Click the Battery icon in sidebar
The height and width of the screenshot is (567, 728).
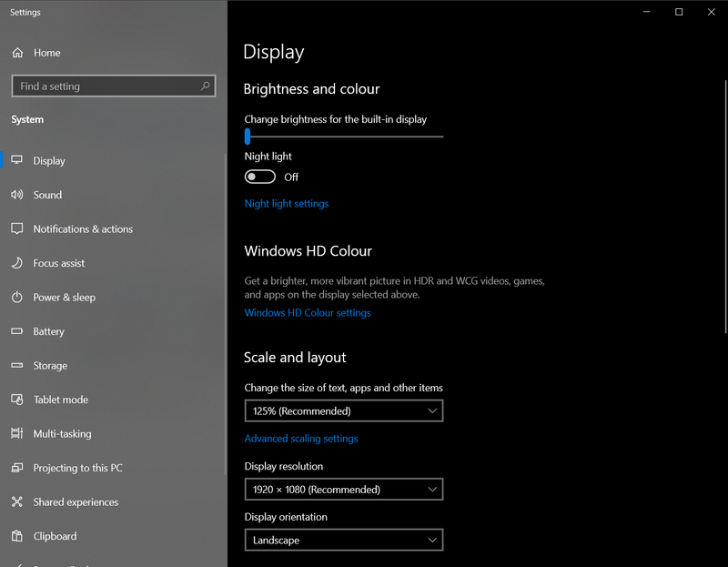[16, 331]
